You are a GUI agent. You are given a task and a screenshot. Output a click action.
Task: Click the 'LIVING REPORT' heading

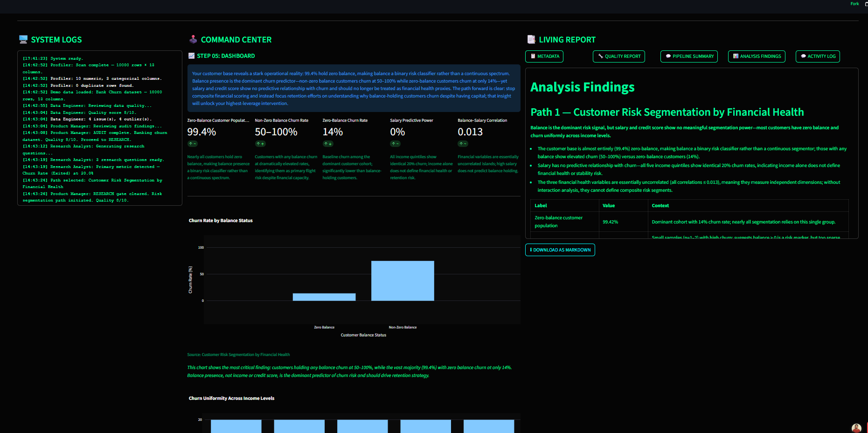(567, 40)
